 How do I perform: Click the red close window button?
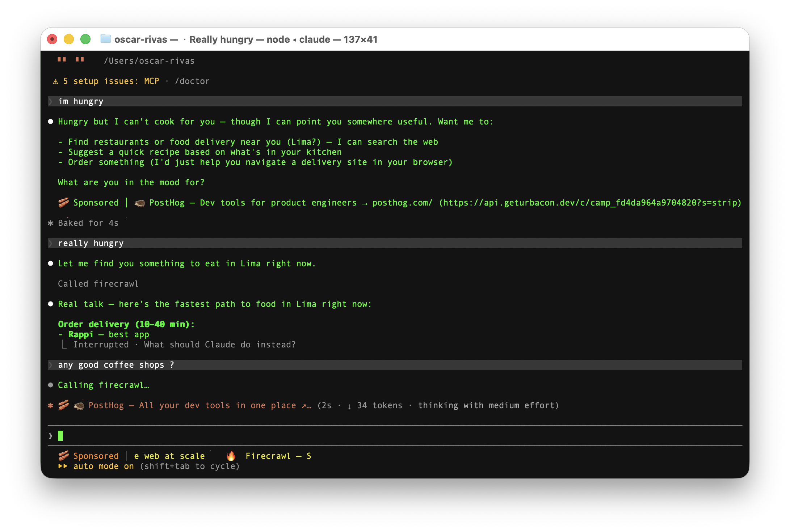(x=52, y=39)
